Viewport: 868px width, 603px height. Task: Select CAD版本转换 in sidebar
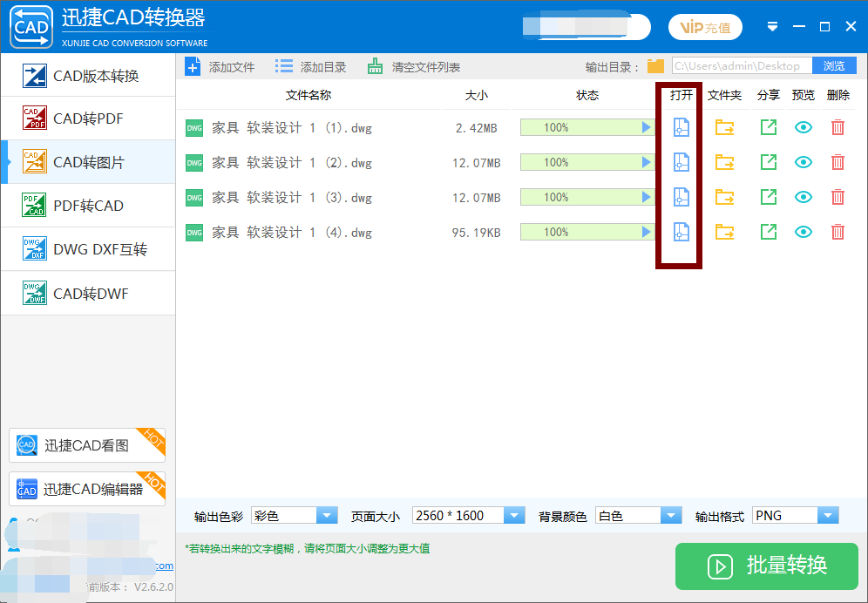click(x=88, y=76)
